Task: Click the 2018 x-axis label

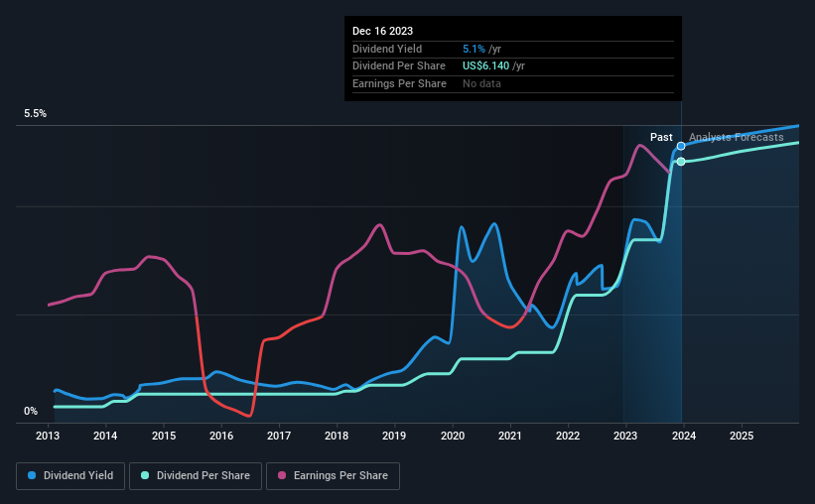Action: point(337,436)
